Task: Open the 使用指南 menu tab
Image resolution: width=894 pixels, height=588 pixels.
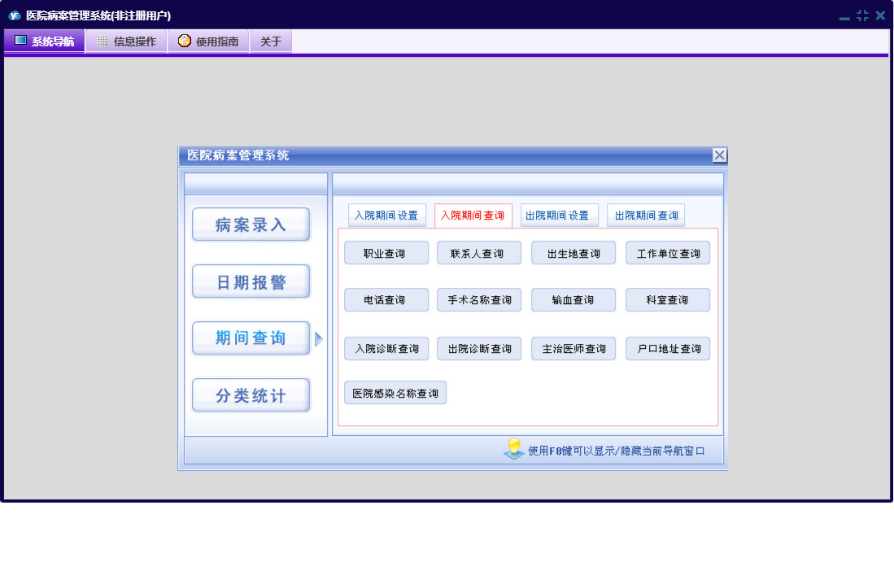Action: [209, 41]
